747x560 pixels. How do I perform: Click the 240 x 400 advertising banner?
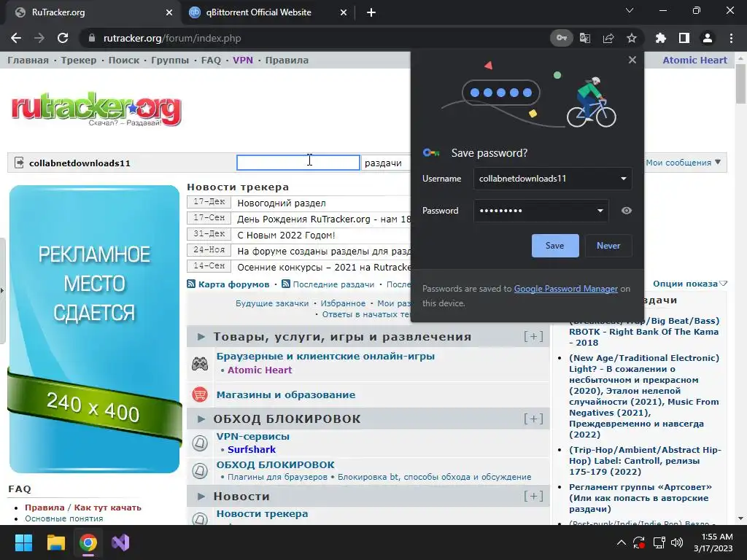(x=94, y=329)
